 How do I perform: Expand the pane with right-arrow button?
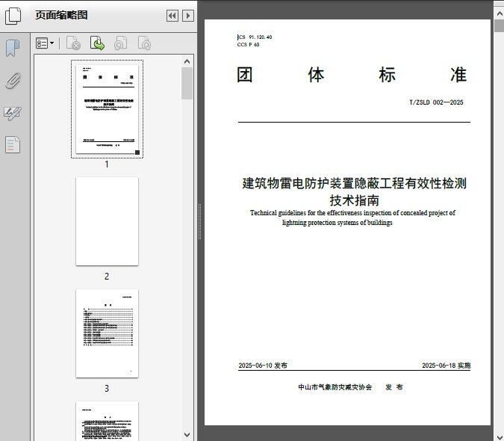[188, 16]
